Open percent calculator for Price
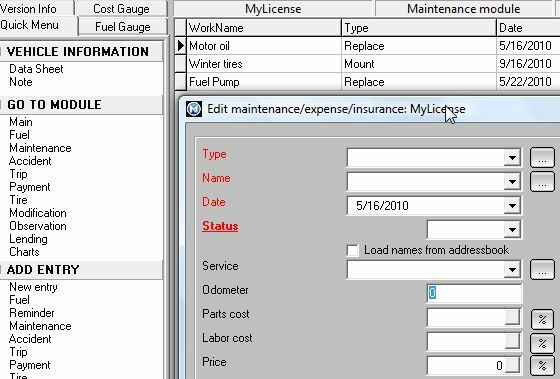This screenshot has height=379, width=560. coord(542,365)
